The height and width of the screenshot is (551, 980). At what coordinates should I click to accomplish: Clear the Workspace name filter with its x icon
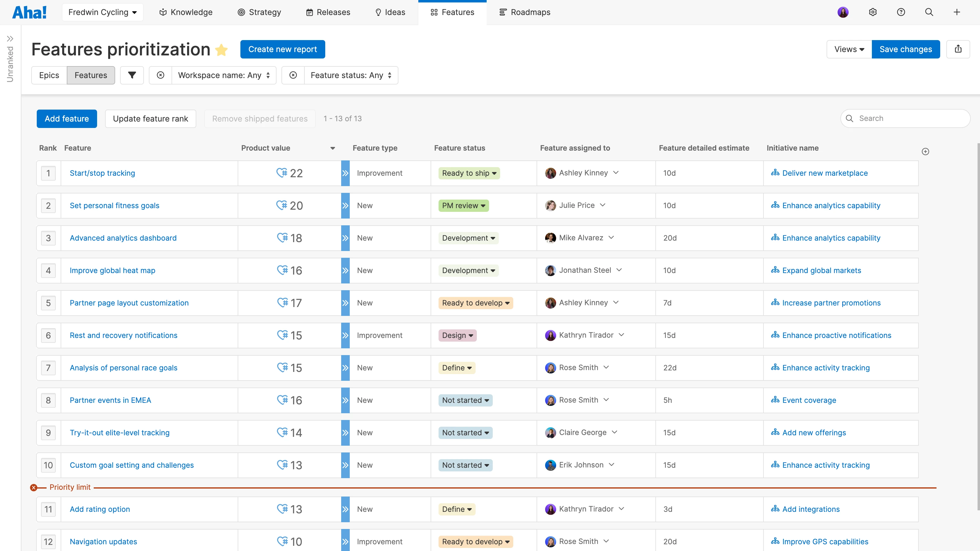[160, 75]
